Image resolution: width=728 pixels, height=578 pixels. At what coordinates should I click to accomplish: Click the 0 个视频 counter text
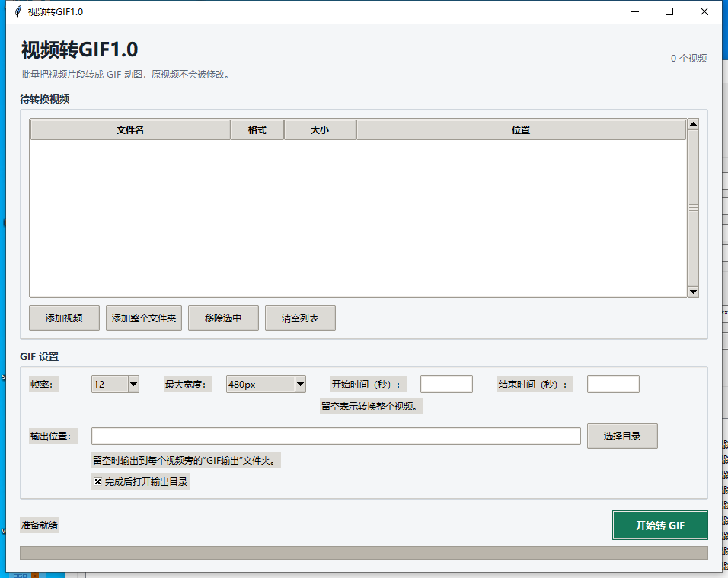point(688,59)
